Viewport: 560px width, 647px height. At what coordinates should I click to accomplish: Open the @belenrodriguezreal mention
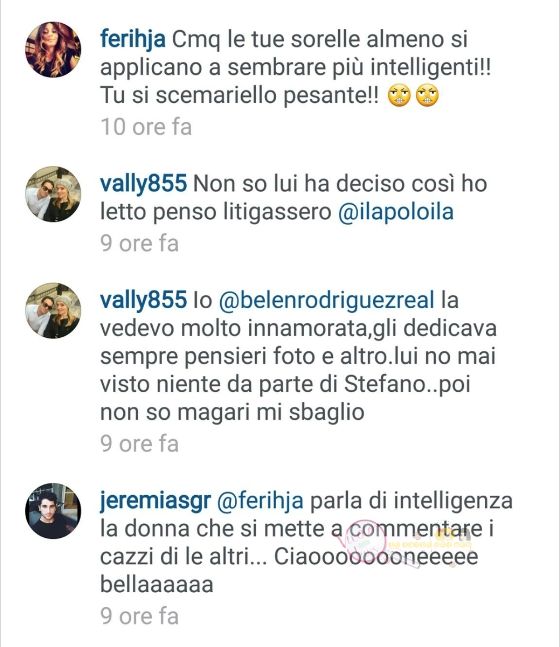tap(326, 300)
